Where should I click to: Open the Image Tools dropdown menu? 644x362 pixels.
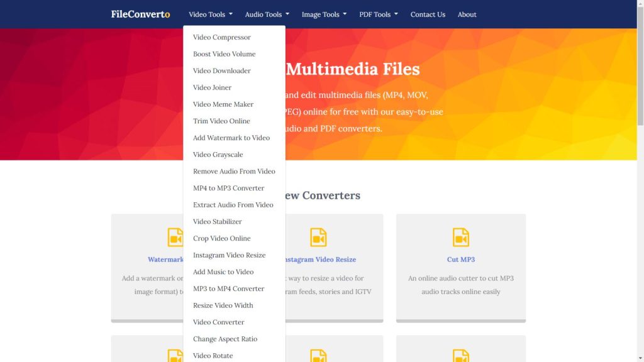[x=324, y=14]
